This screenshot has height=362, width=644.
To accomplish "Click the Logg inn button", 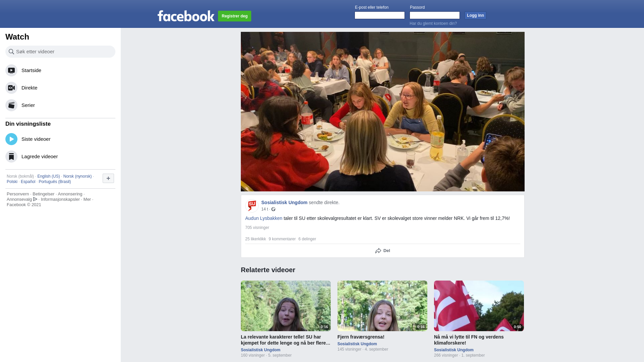I will click(475, 15).
